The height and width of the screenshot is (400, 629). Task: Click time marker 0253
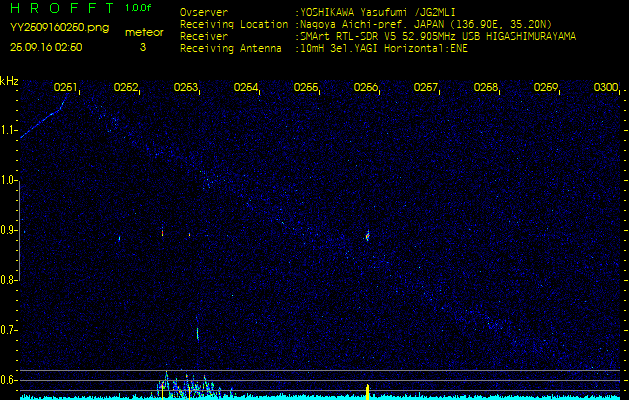tap(186, 87)
